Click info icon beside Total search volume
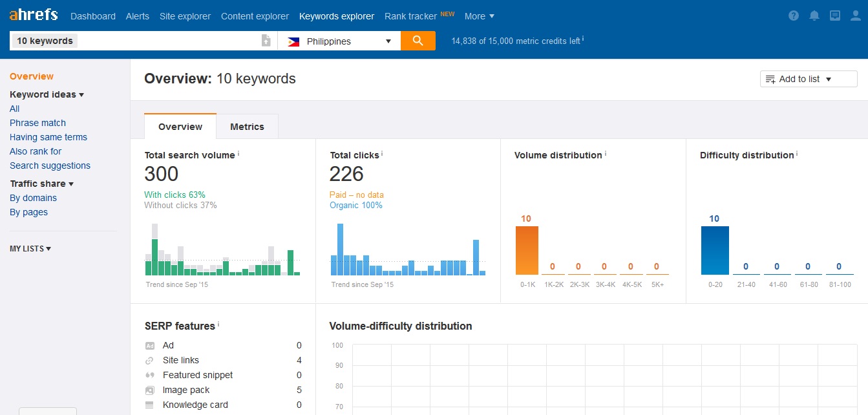 (238, 154)
